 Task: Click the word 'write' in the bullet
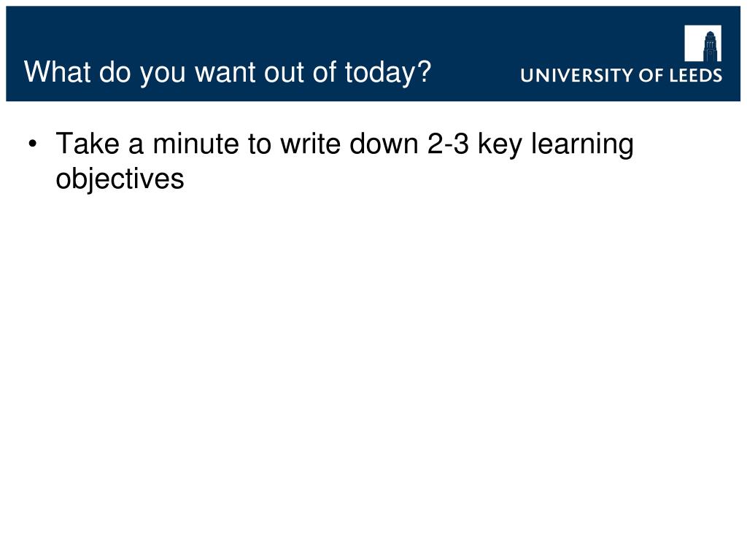coord(310,144)
